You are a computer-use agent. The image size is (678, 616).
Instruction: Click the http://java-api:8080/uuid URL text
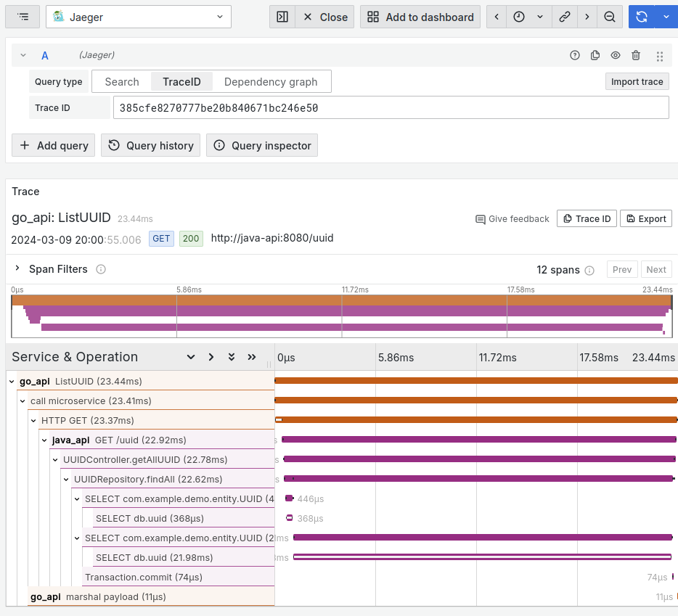click(x=272, y=238)
